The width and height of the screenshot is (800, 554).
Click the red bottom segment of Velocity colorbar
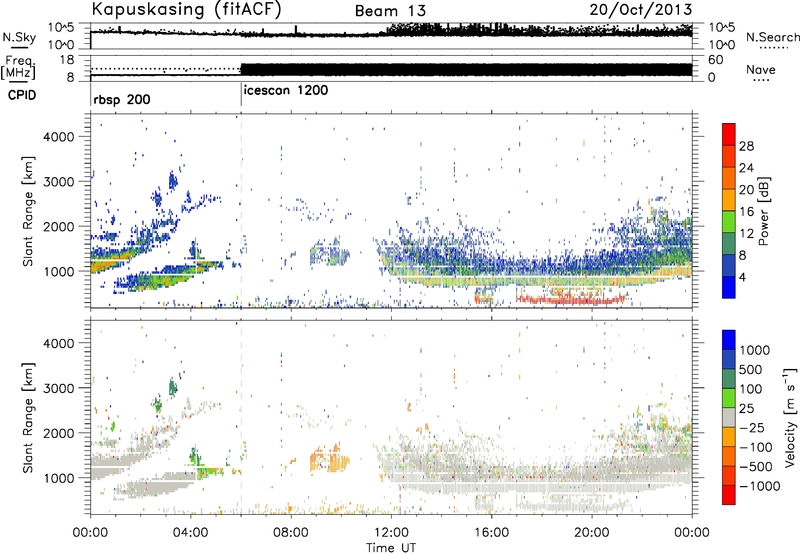pos(729,495)
